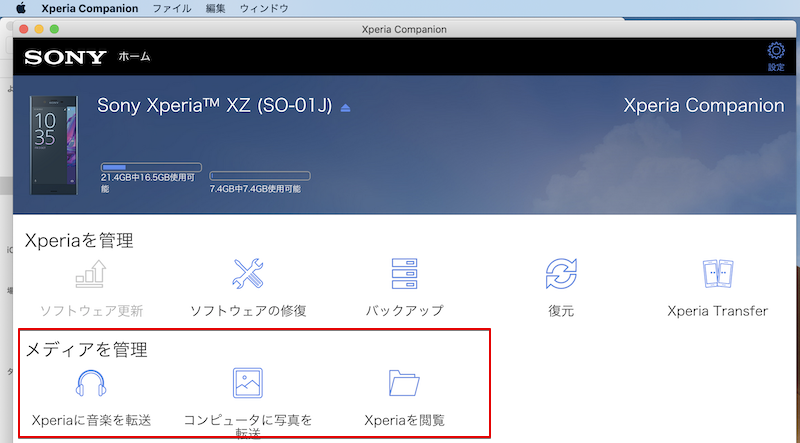
Task: Click the Sony Xperia XZ device name
Action: point(215,106)
